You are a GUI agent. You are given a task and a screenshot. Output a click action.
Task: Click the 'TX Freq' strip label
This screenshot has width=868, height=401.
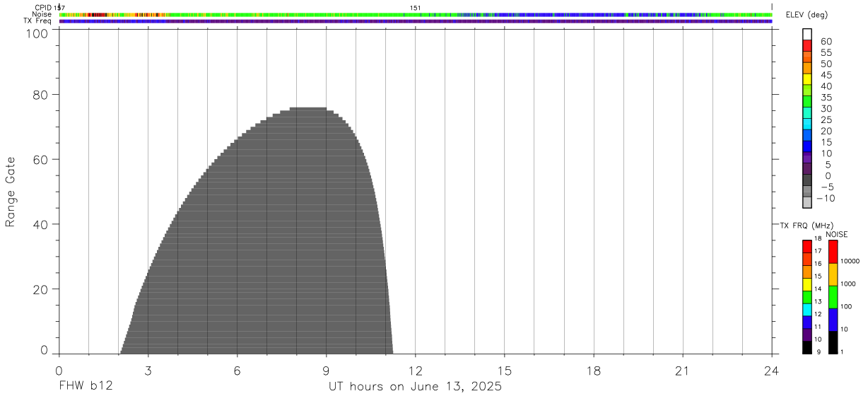pos(37,21)
